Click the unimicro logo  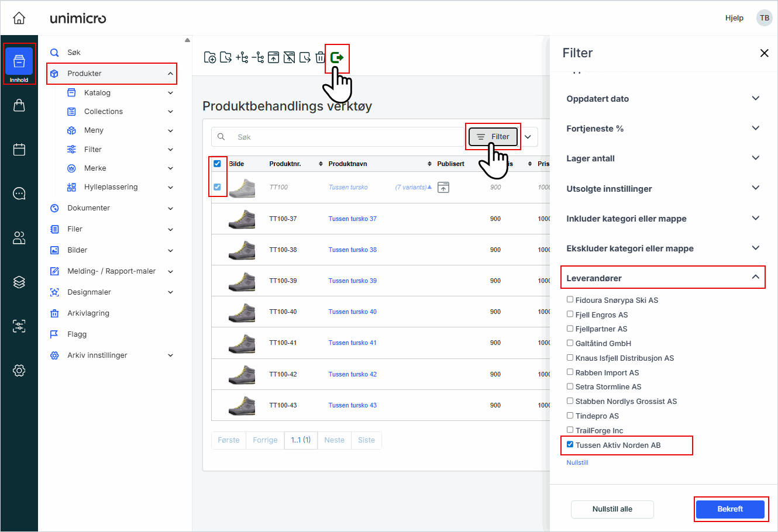coord(78,18)
